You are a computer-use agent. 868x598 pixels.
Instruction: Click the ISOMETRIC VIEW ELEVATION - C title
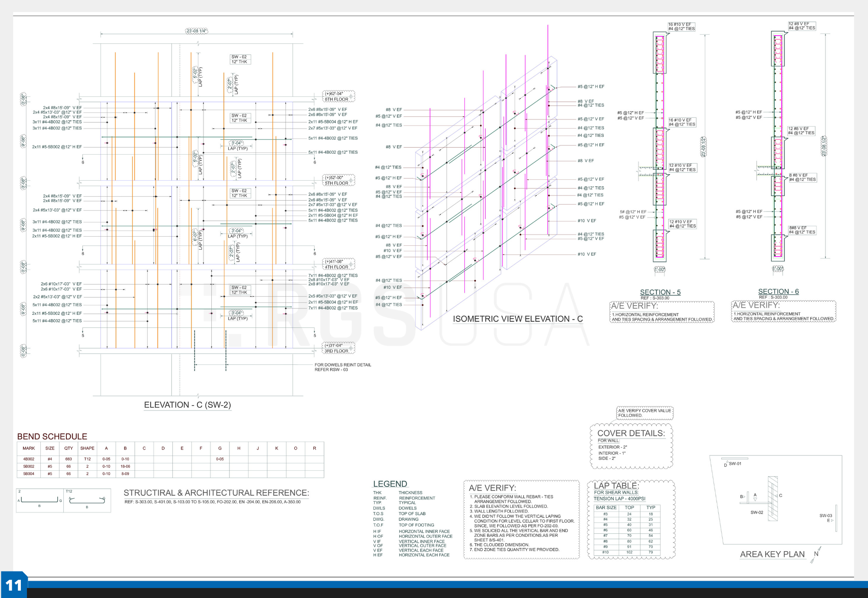point(517,319)
